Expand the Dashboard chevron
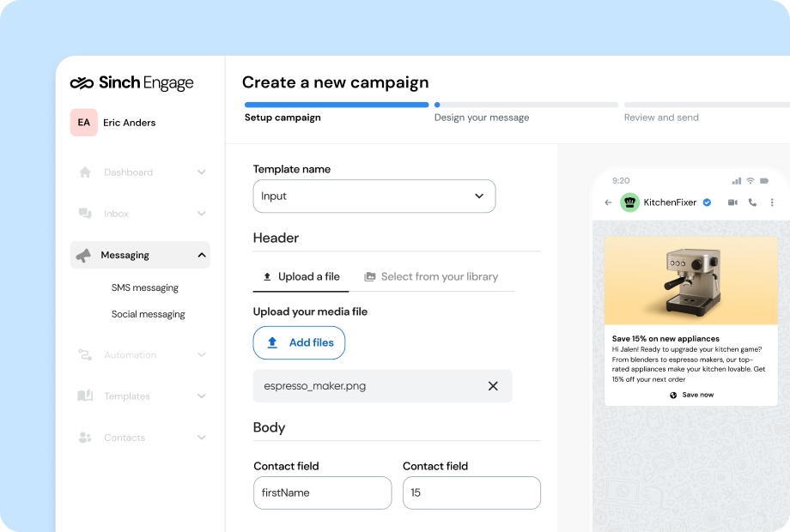Image resolution: width=790 pixels, height=532 pixels. coord(201,172)
